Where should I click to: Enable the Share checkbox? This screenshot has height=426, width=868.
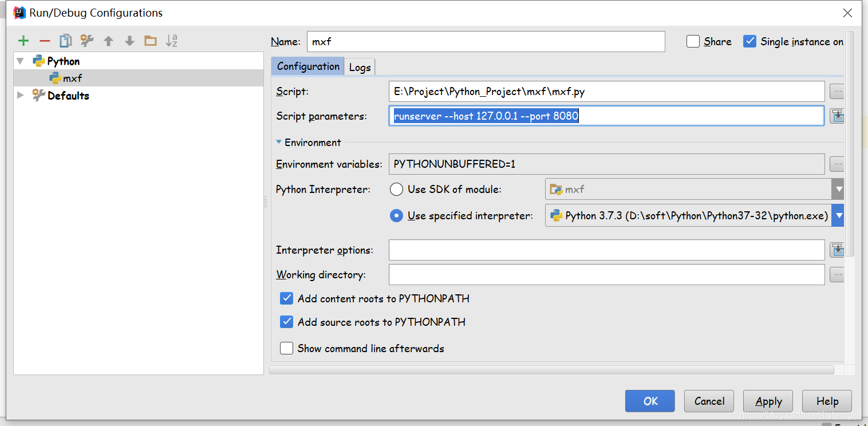pos(693,41)
